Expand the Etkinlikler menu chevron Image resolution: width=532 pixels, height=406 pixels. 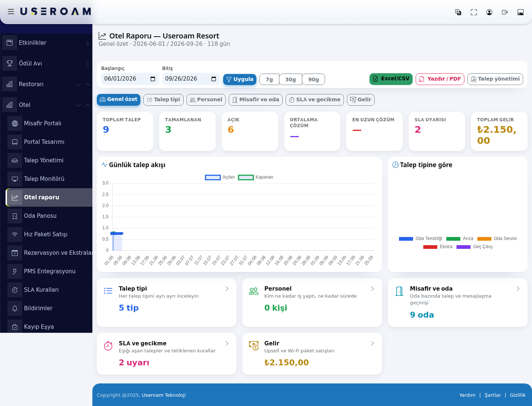88,43
